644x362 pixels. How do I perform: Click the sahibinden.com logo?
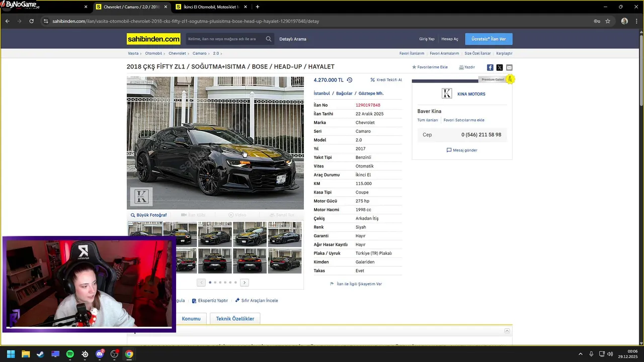pos(153,39)
